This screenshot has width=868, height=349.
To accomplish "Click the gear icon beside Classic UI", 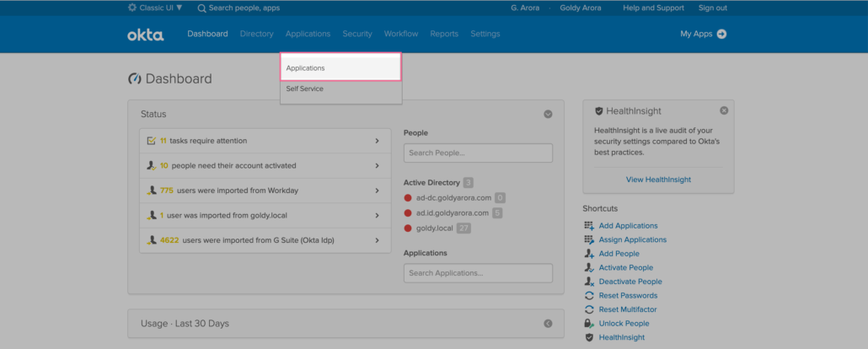I will click(x=131, y=8).
